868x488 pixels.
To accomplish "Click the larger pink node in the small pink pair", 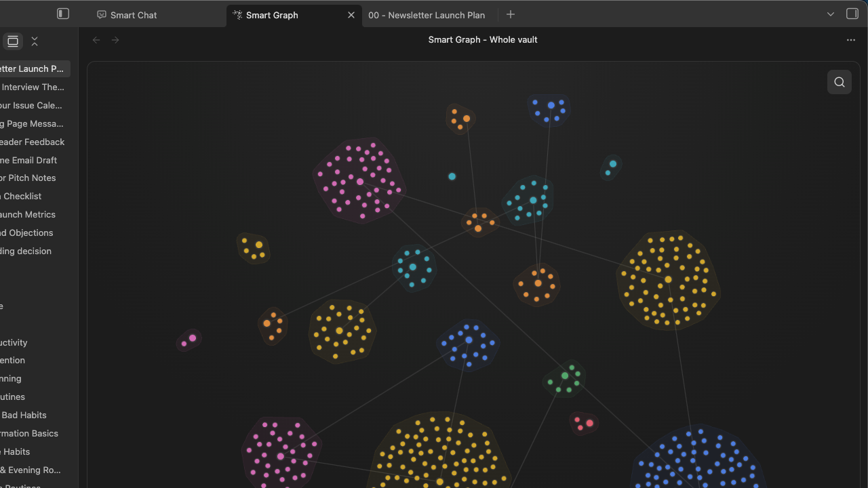I will tap(193, 338).
